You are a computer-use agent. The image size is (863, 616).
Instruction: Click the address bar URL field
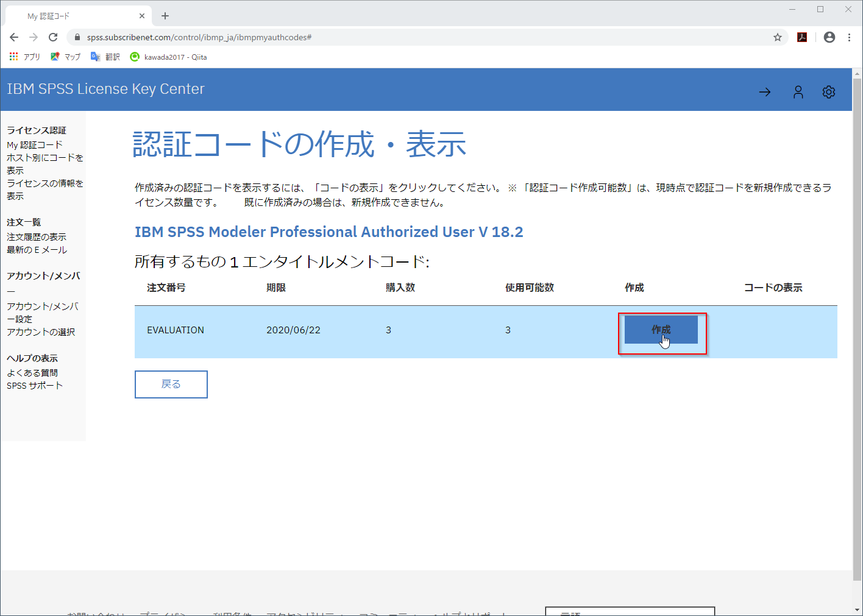coord(427,37)
